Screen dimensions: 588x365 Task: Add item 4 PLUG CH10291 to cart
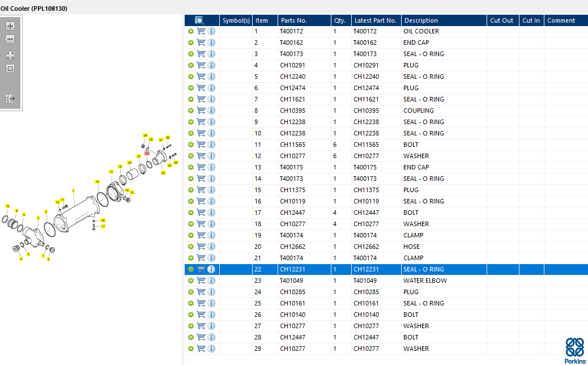(x=201, y=65)
